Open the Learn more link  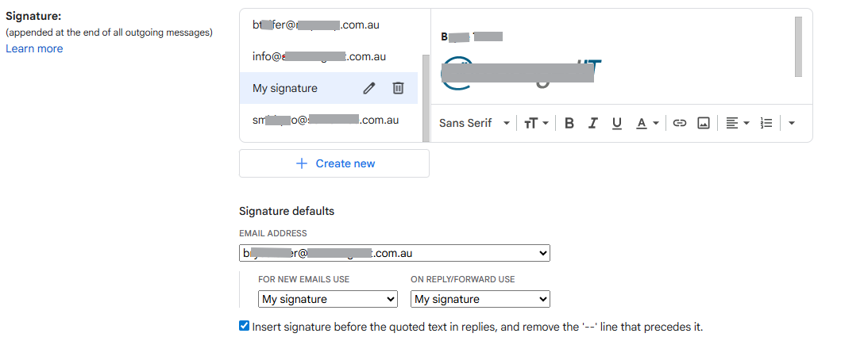[x=34, y=48]
